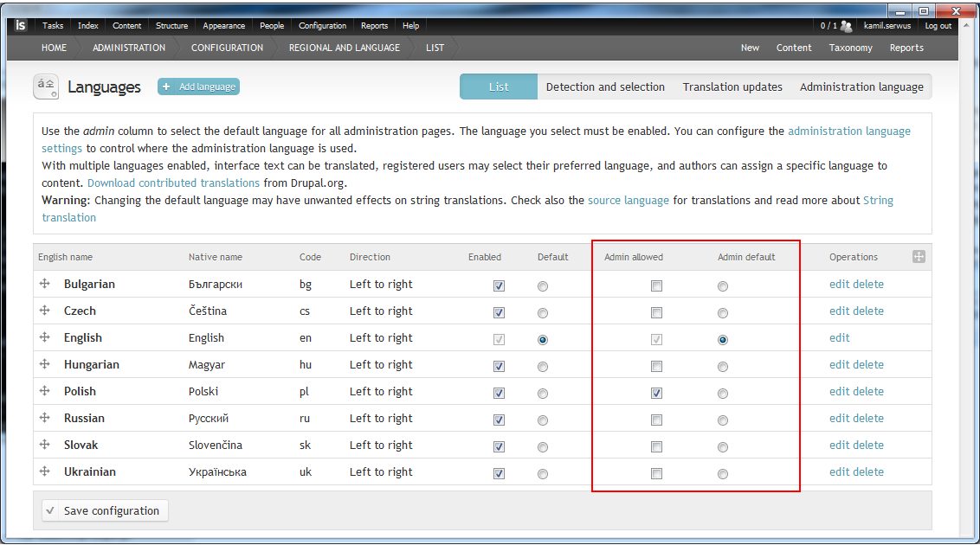Edit the English language

coord(840,337)
